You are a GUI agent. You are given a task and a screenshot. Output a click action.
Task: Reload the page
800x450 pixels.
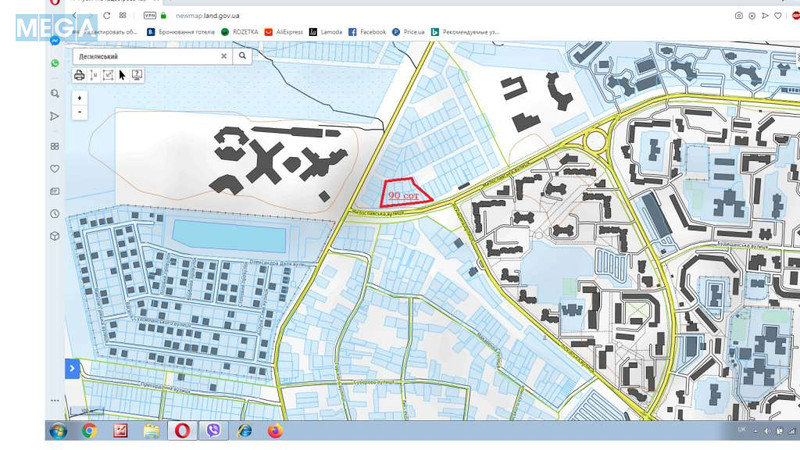pos(106,16)
